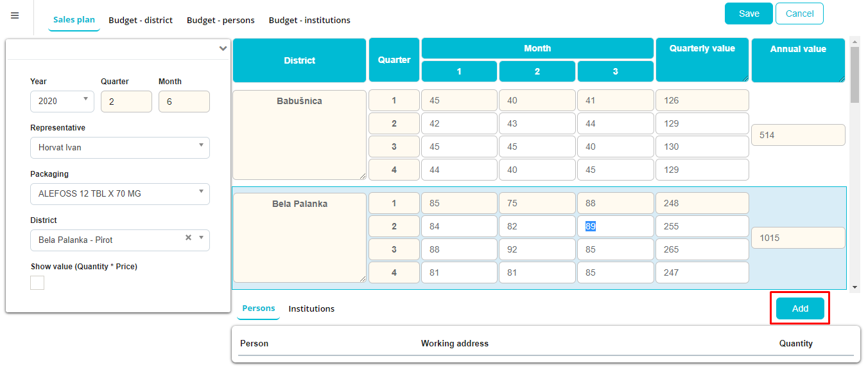Select Babušnica quarter 2 month 1 cell
868x374 pixels.
(458, 123)
